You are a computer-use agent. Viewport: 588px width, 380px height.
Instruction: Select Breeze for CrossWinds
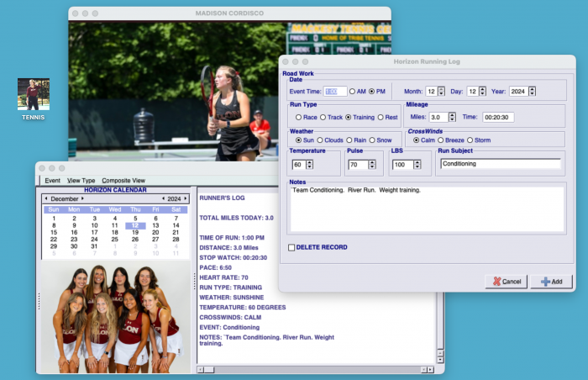tap(440, 140)
